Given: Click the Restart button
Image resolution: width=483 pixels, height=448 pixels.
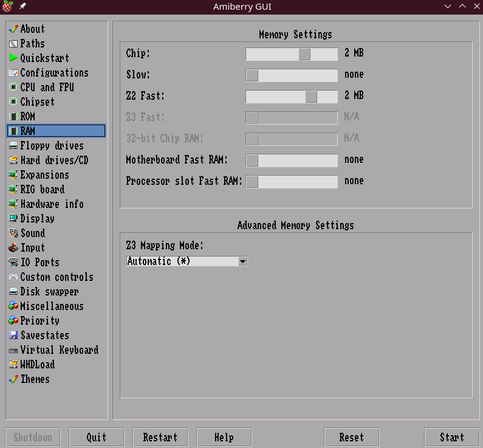Looking at the screenshot, I should tap(160, 437).
